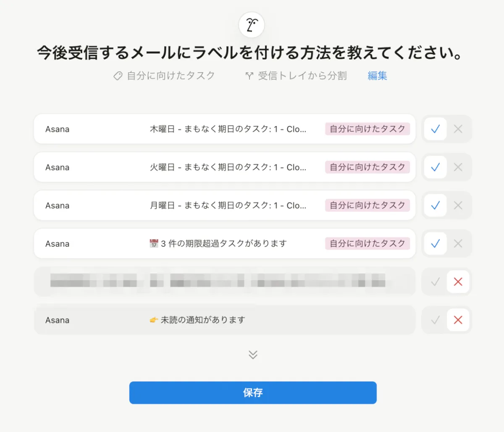Expand more emails with double chevron
The image size is (504, 432).
point(253,355)
